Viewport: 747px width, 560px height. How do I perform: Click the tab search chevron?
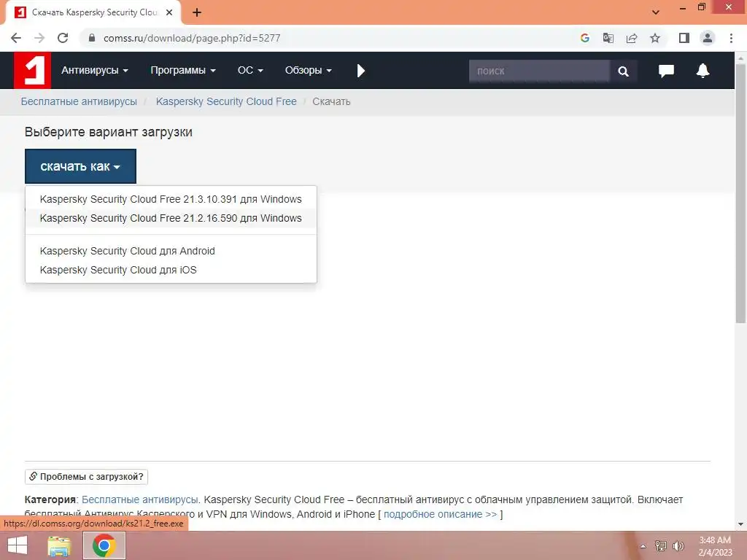[x=656, y=12]
